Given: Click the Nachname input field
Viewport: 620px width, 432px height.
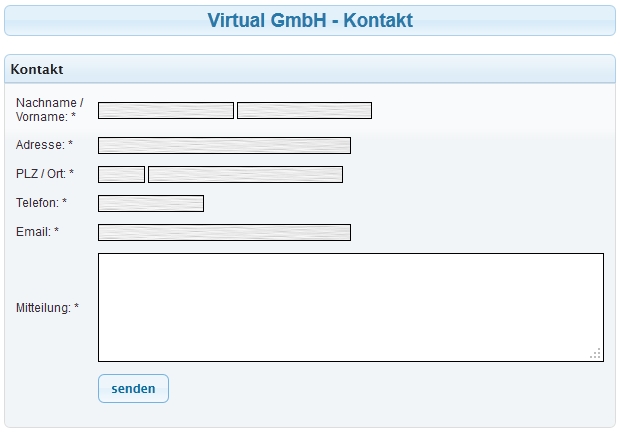Looking at the screenshot, I should (x=165, y=111).
